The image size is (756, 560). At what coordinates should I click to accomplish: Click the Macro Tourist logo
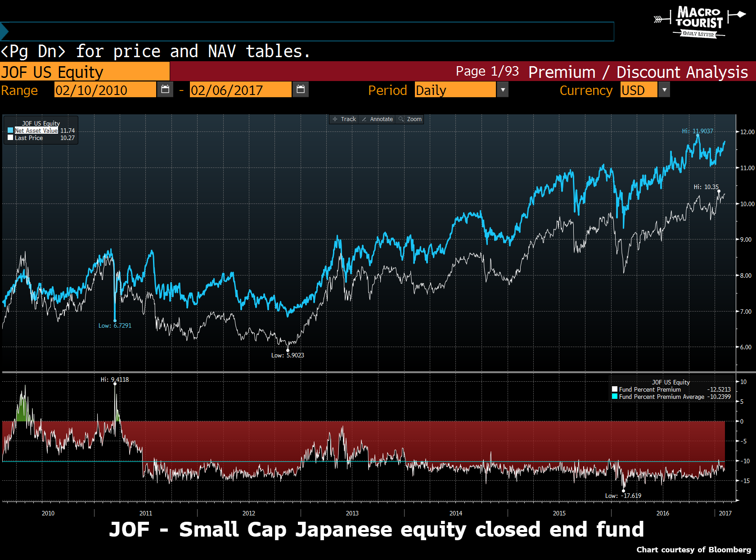click(x=700, y=22)
